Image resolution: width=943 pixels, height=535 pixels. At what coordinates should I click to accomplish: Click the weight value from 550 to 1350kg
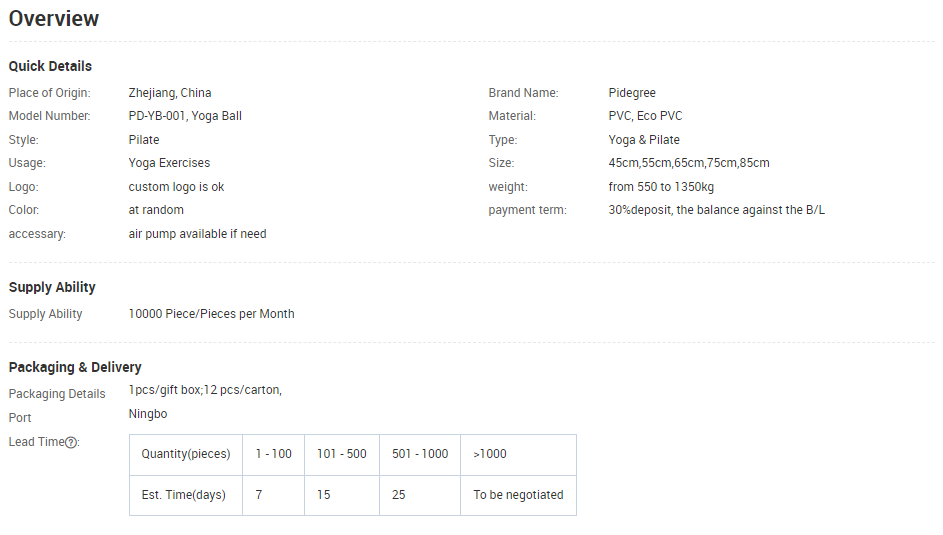click(x=661, y=187)
